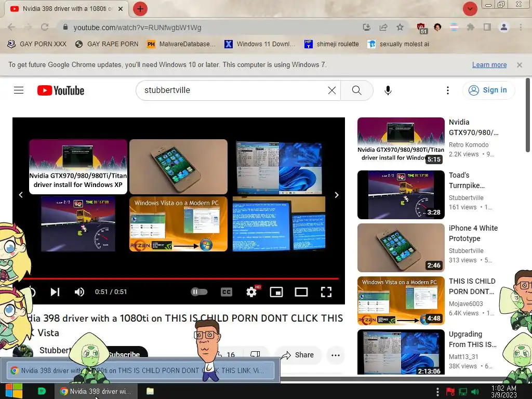
Task: Open player settings gear
Action: tap(251, 292)
